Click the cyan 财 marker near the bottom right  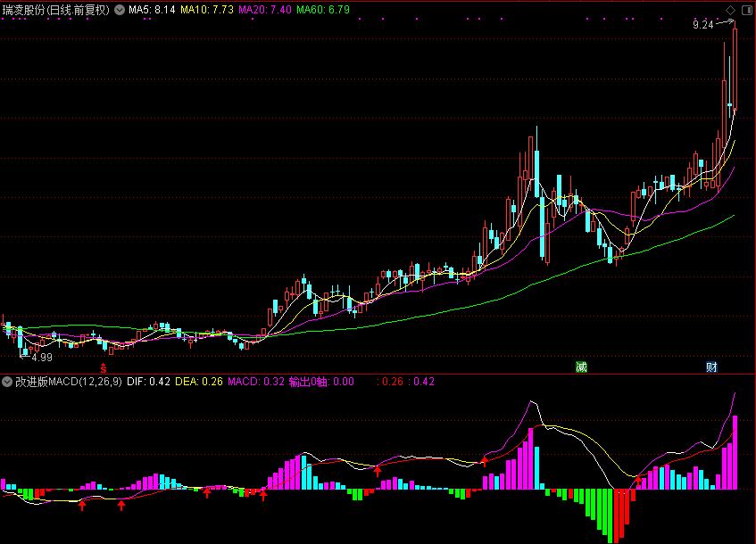711,367
